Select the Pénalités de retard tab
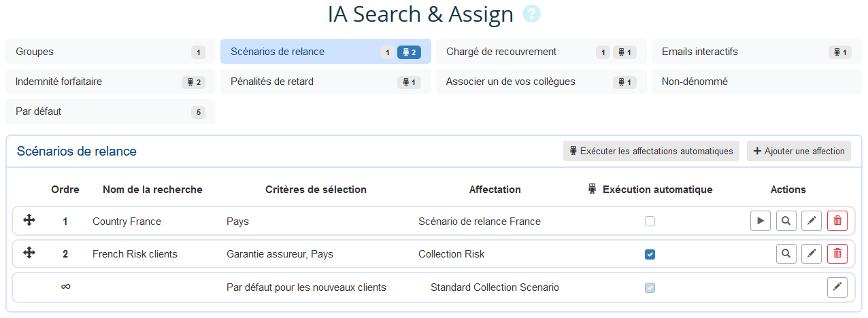This screenshot has width=868, height=318. click(x=325, y=82)
